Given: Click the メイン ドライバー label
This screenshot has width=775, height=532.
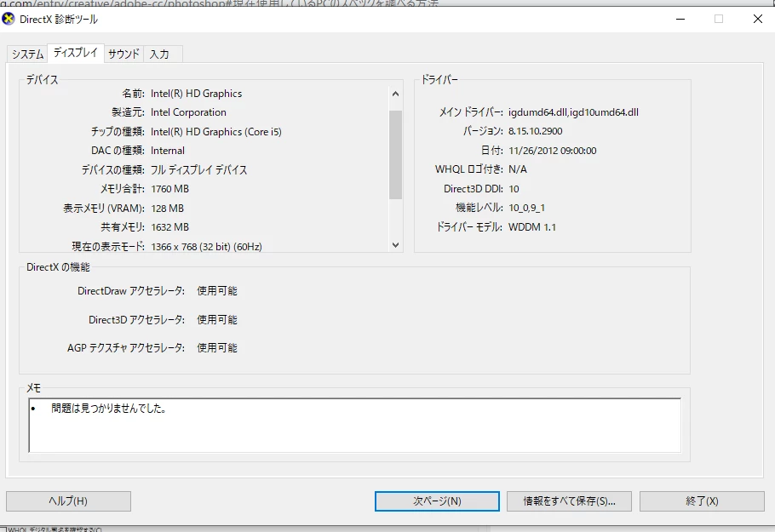Looking at the screenshot, I should 471,112.
